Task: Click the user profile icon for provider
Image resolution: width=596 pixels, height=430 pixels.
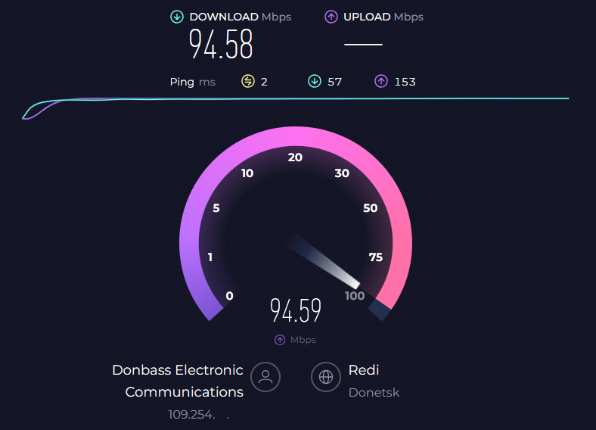Action: click(265, 377)
